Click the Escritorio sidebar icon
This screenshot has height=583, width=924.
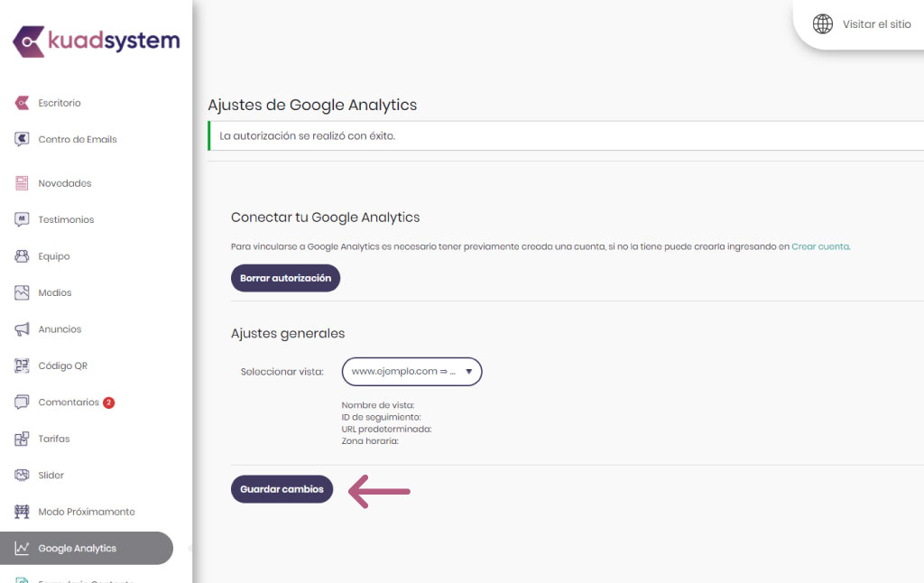(x=22, y=103)
